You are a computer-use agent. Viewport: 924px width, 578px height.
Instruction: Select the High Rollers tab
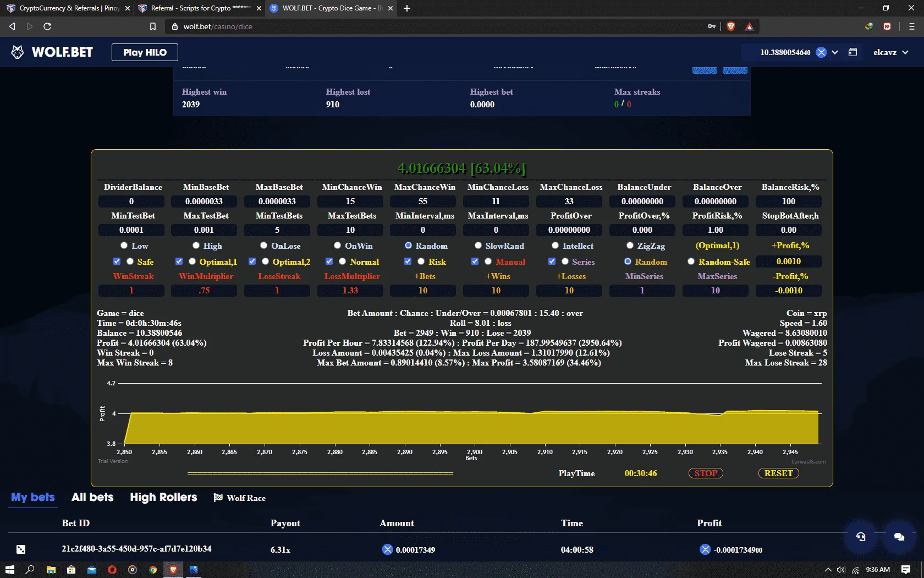click(x=163, y=497)
